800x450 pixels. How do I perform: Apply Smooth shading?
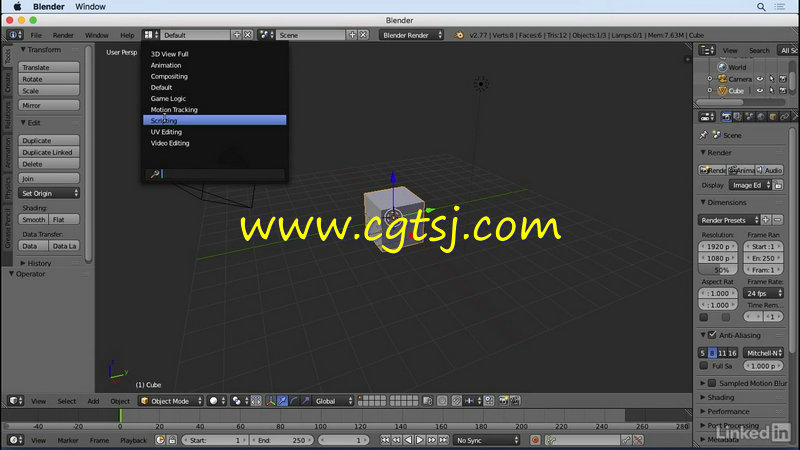coord(34,220)
